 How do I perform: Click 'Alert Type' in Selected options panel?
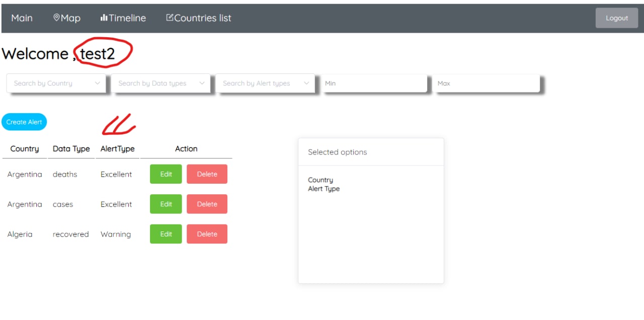tap(324, 189)
